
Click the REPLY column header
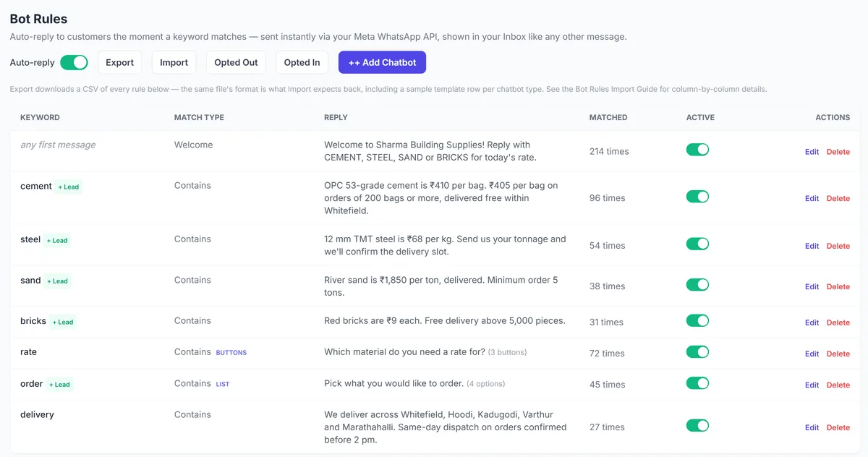pyautogui.click(x=336, y=117)
